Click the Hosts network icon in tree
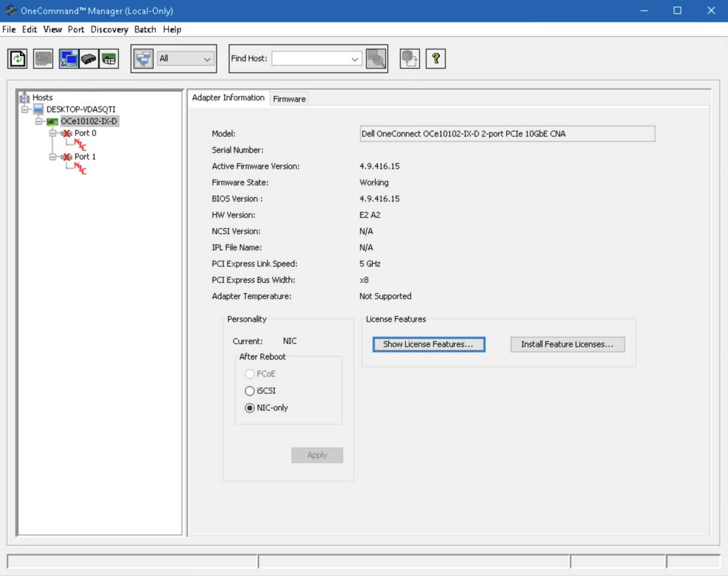Viewport: 728px width, 576px height. [x=24, y=97]
